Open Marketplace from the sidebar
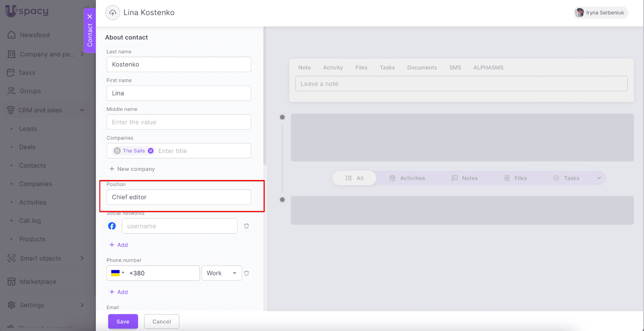This screenshot has width=644, height=331. click(x=38, y=281)
